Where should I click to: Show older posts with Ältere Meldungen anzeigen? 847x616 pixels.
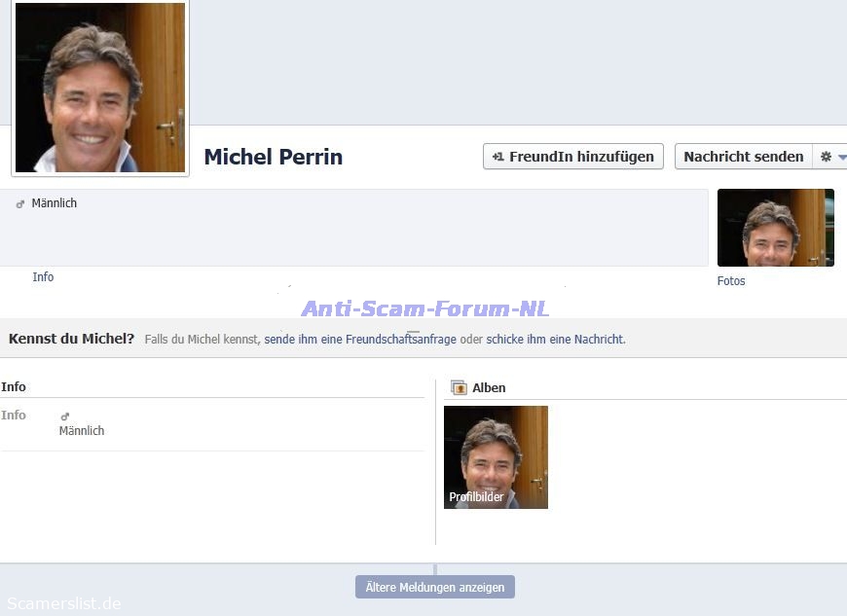click(434, 587)
